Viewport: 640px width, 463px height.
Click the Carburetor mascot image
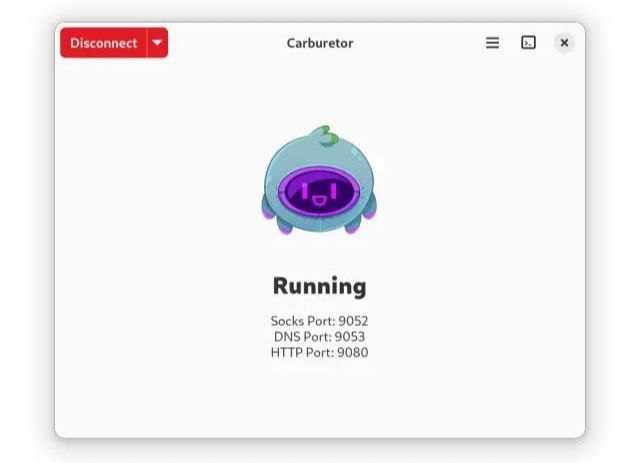319,180
